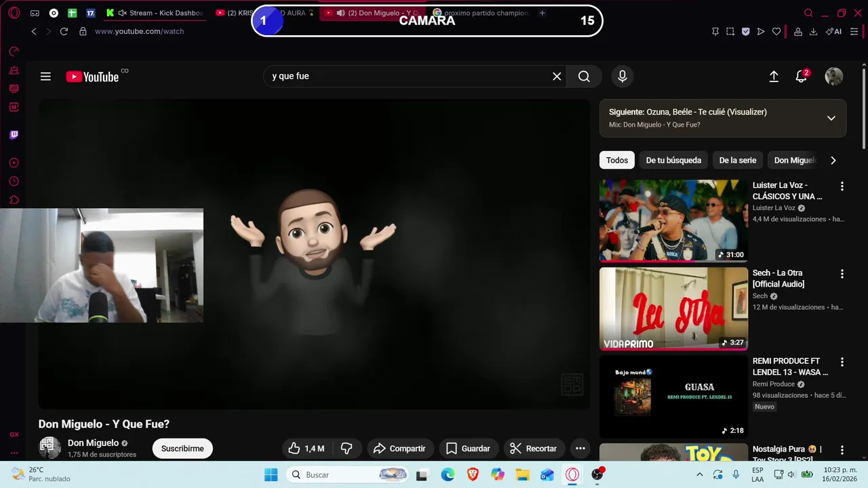
Task: Open the YouTube hamburger guide menu
Action: point(45,77)
